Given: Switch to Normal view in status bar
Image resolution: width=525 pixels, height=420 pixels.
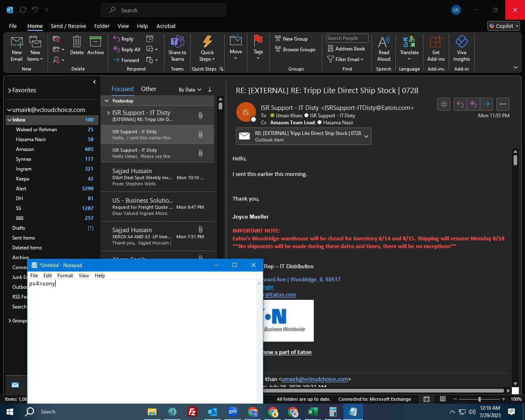Looking at the screenshot, I should pos(427,399).
